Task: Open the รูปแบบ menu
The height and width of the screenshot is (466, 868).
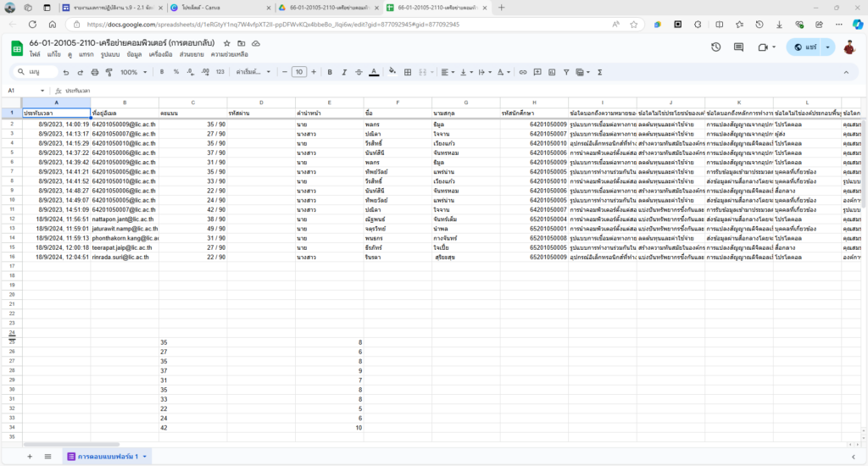Action: 110,54
